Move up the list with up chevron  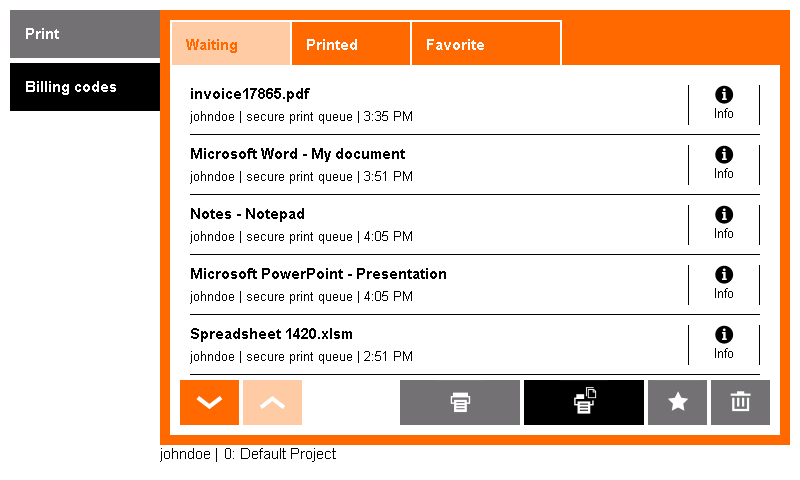(272, 402)
